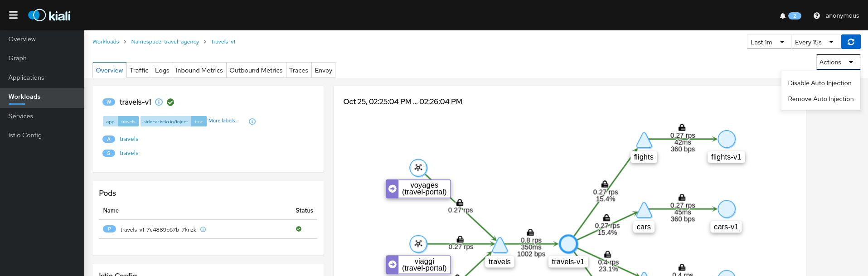Viewport: 868px width, 276px height.
Task: Click the blue refresh button
Action: (851, 42)
